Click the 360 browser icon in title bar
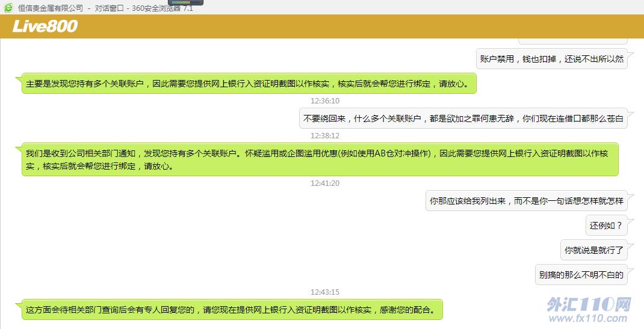 8,8
